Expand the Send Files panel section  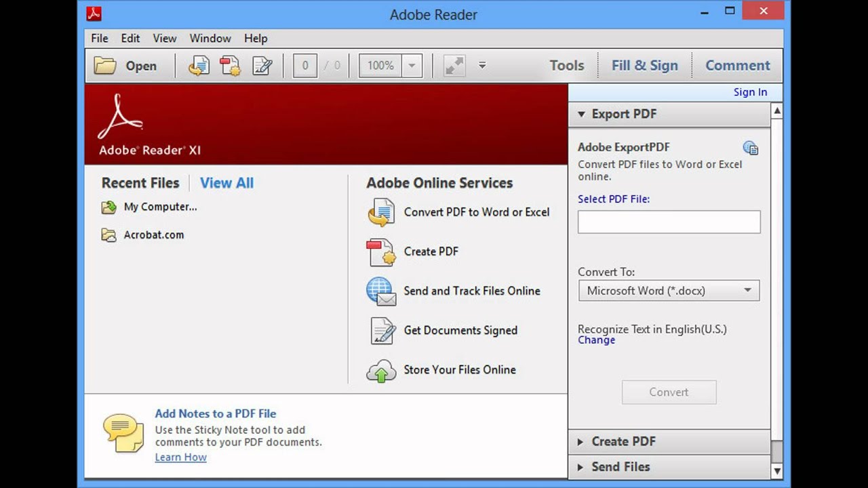[669, 467]
